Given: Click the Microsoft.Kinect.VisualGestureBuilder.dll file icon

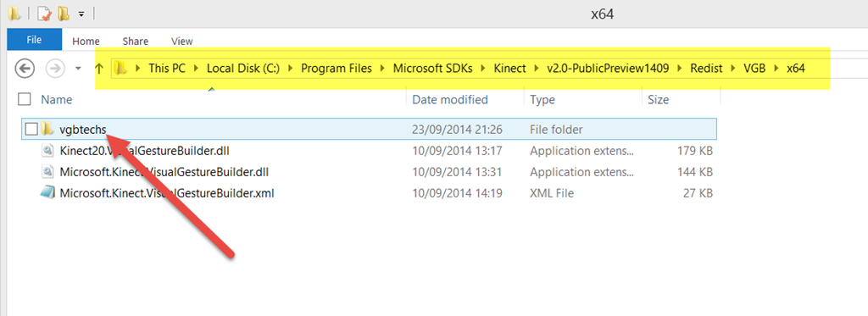Looking at the screenshot, I should coord(47,172).
